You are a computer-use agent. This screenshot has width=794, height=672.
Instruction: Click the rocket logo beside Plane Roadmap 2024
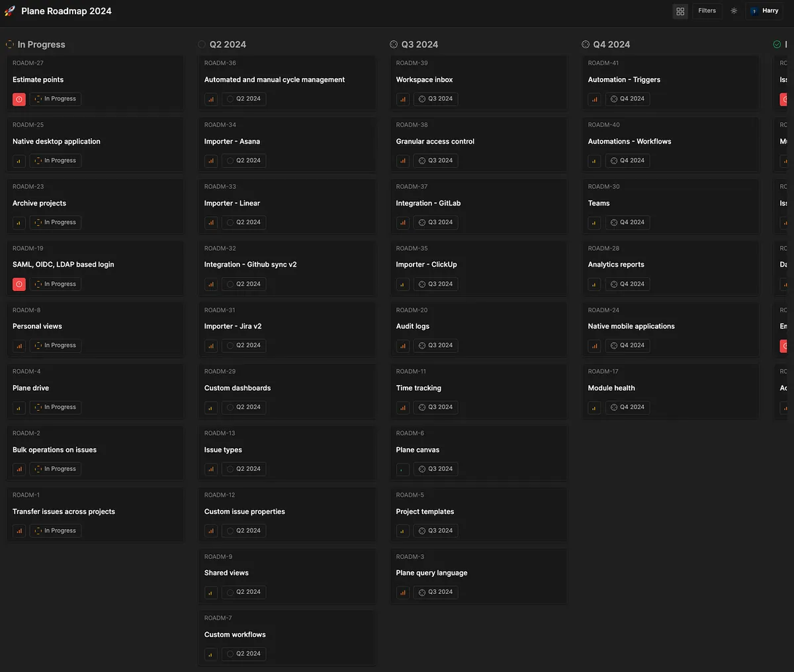point(10,11)
